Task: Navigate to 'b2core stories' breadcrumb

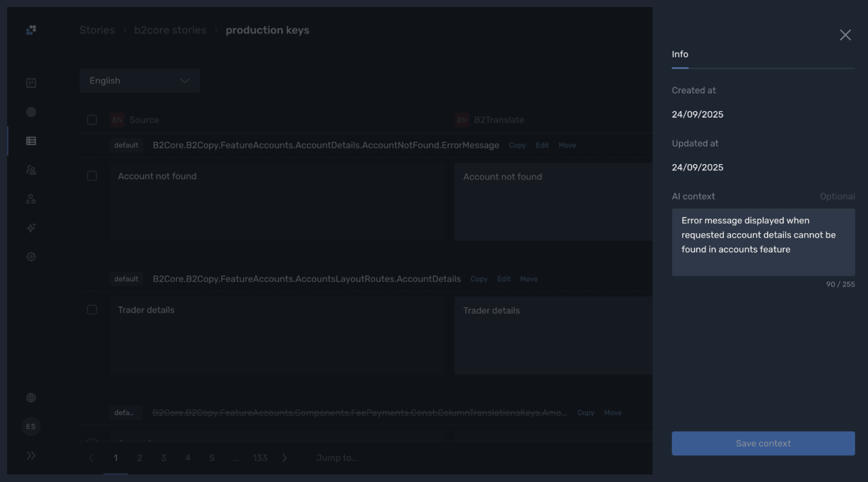Action: coord(170,30)
